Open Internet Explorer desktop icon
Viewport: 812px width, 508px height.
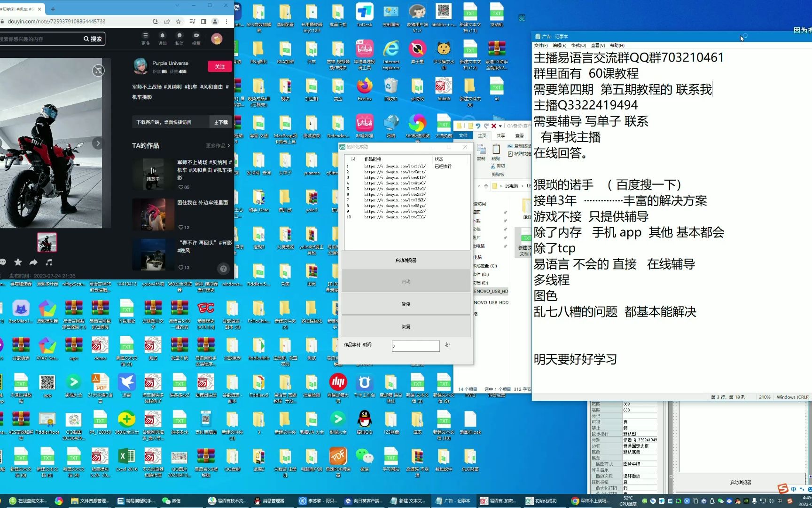click(x=391, y=55)
